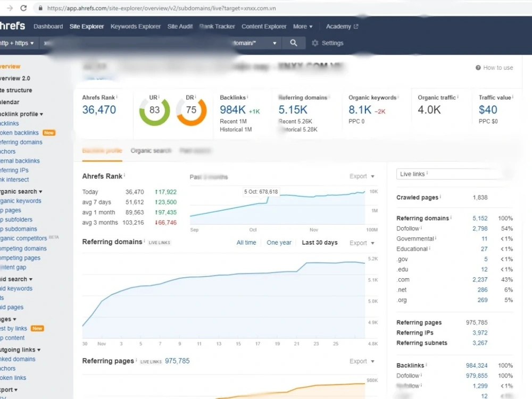Collapse the Outgoing links sidebar section
This screenshot has width=532, height=399.
[20, 350]
